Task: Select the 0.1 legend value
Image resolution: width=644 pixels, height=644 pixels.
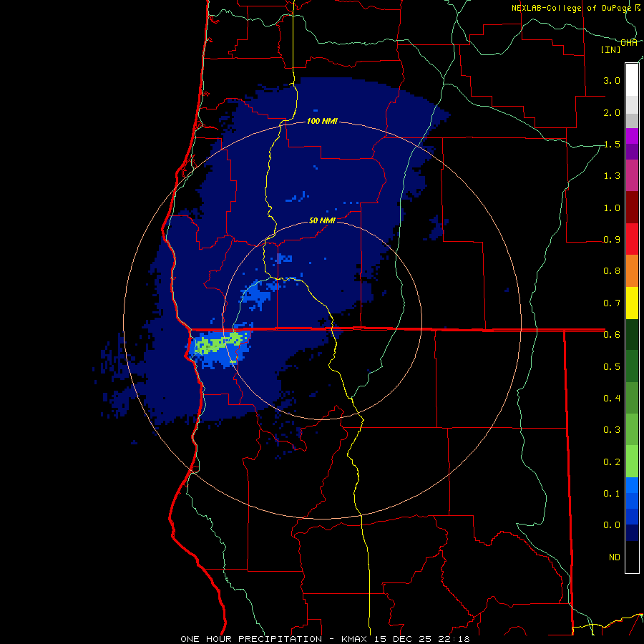Action: pos(612,493)
